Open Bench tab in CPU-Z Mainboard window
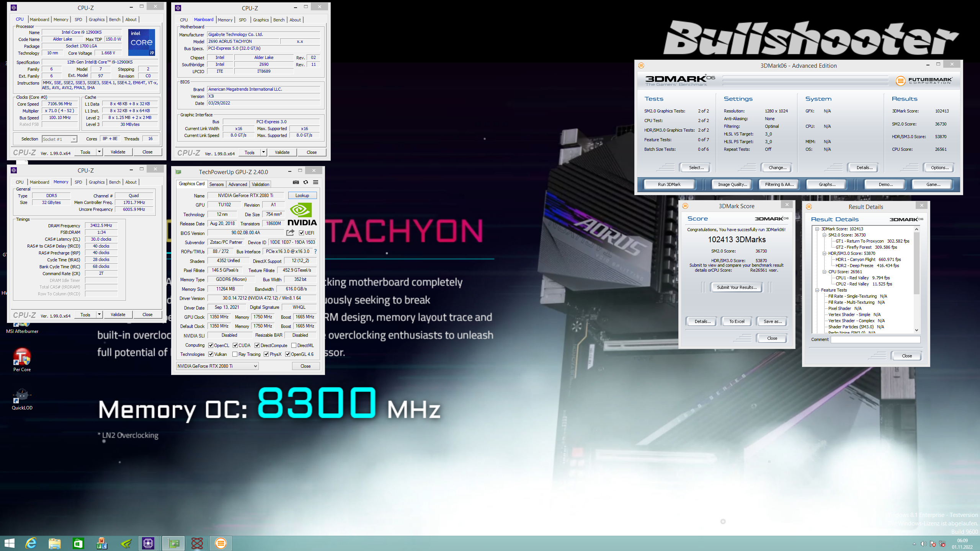 coord(279,20)
